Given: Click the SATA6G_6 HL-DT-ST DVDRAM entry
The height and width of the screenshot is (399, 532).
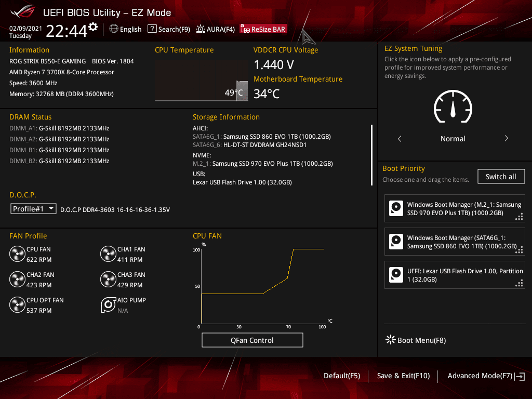Looking at the screenshot, I should [249, 145].
